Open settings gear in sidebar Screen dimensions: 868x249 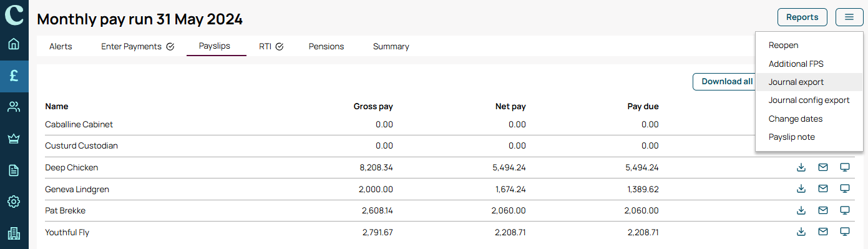tap(14, 202)
